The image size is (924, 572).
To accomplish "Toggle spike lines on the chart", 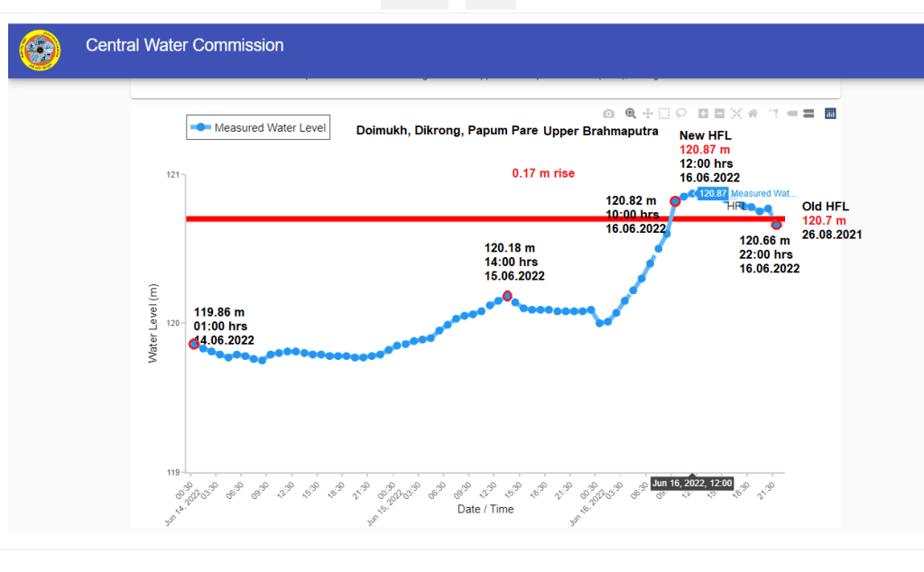I will pyautogui.click(x=773, y=114).
